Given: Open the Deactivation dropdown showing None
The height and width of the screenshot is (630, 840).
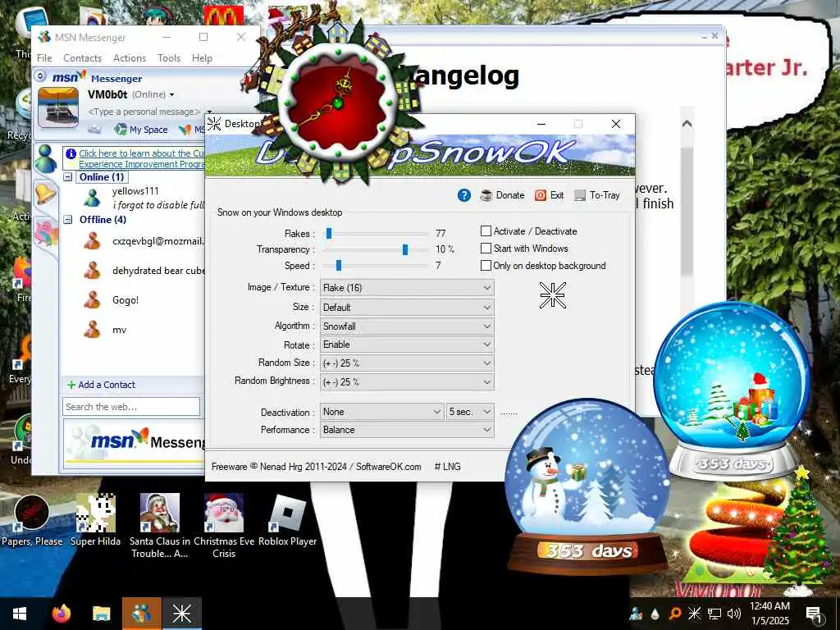Looking at the screenshot, I should coord(381,412).
